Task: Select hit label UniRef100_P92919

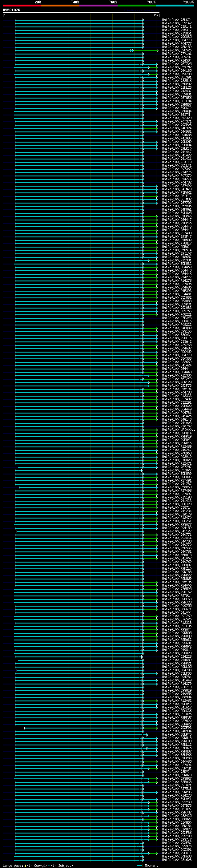Action: coord(176,457)
